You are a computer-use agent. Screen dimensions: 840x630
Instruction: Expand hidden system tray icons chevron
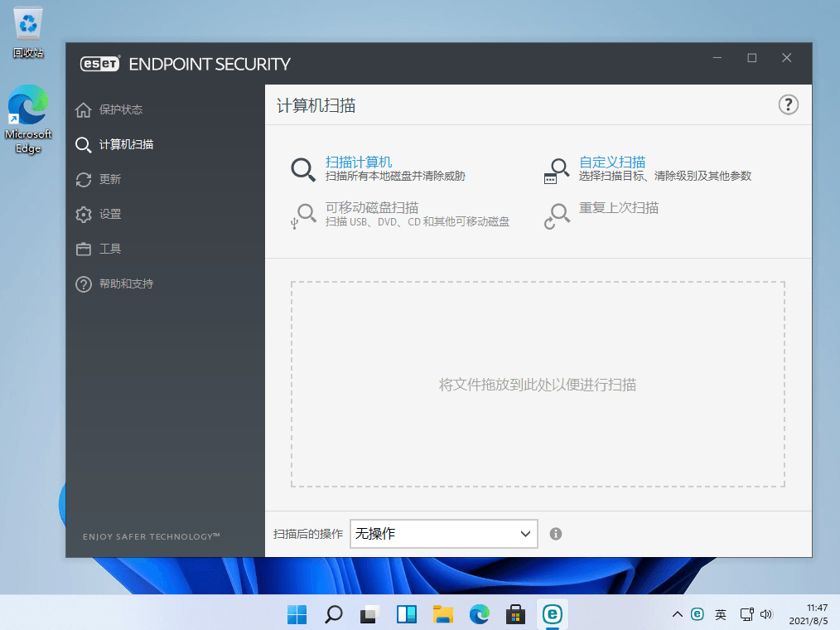pos(677,614)
